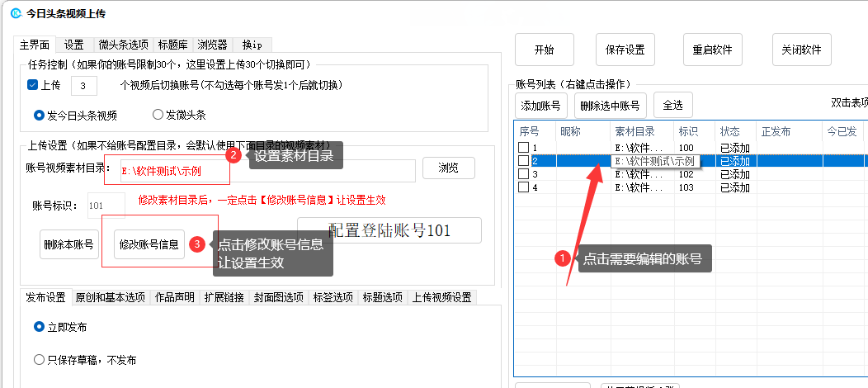Click the 删除本账号 button

tap(69, 244)
